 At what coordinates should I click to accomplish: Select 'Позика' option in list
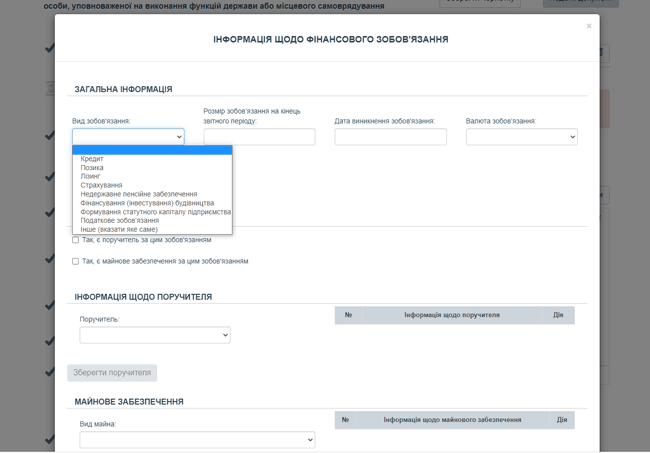click(x=92, y=168)
